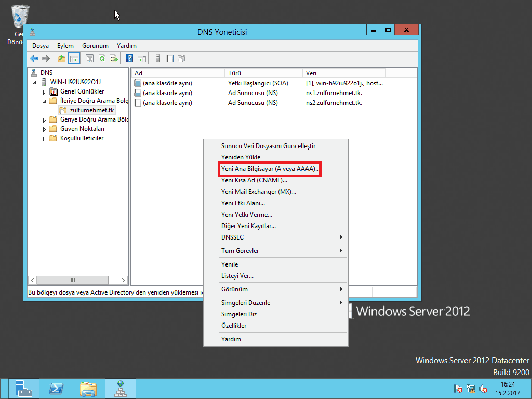Choose Yeni Yetki Verme

tap(276, 215)
